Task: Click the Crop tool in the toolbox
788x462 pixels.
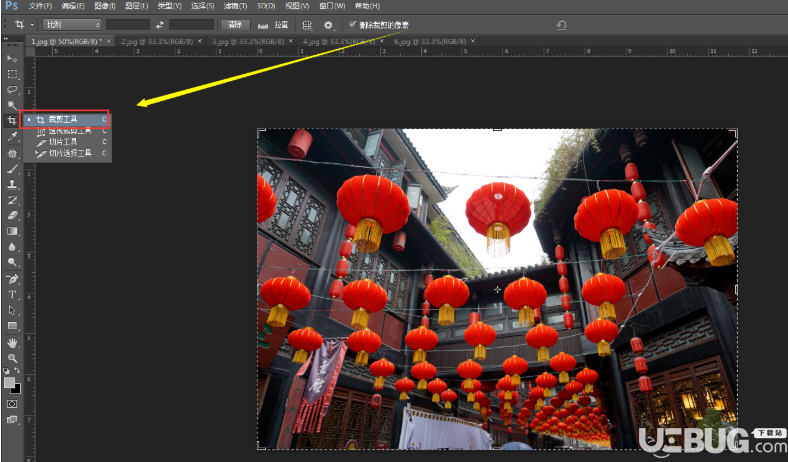Action: (12, 120)
